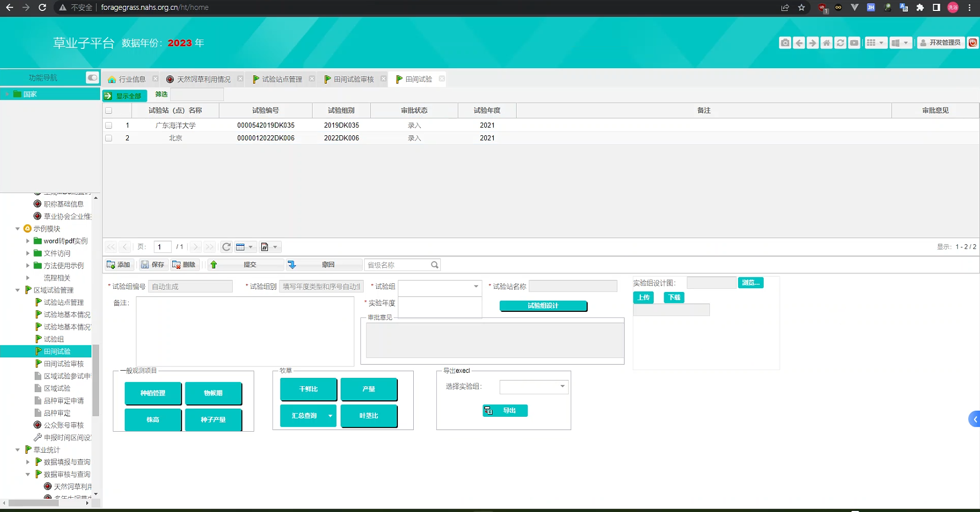This screenshot has height=512, width=980.
Task: Open the export document dropdown in pager
Action: click(x=270, y=247)
